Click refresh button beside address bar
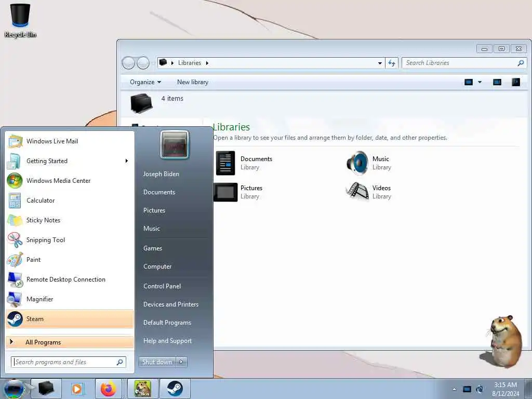This screenshot has height=399, width=532. point(392,63)
